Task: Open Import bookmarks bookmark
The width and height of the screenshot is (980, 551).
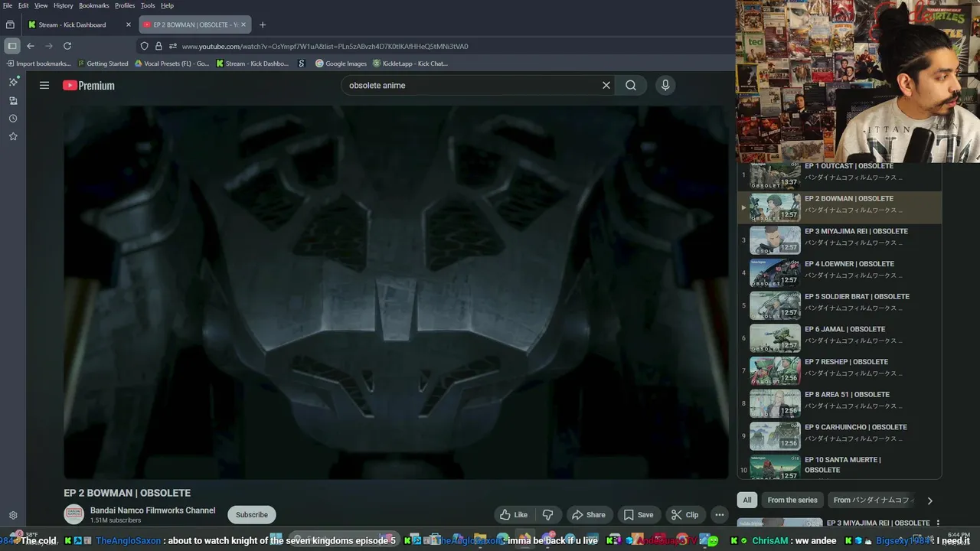Action: coord(38,64)
